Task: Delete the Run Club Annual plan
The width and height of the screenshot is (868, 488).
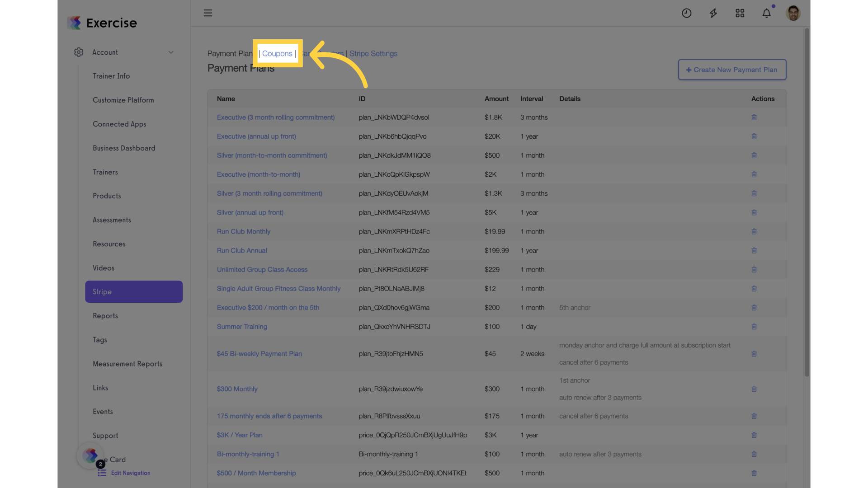Action: (754, 250)
